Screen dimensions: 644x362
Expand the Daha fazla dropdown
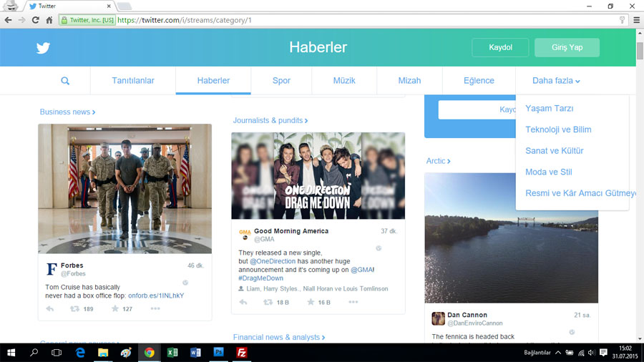(x=556, y=81)
